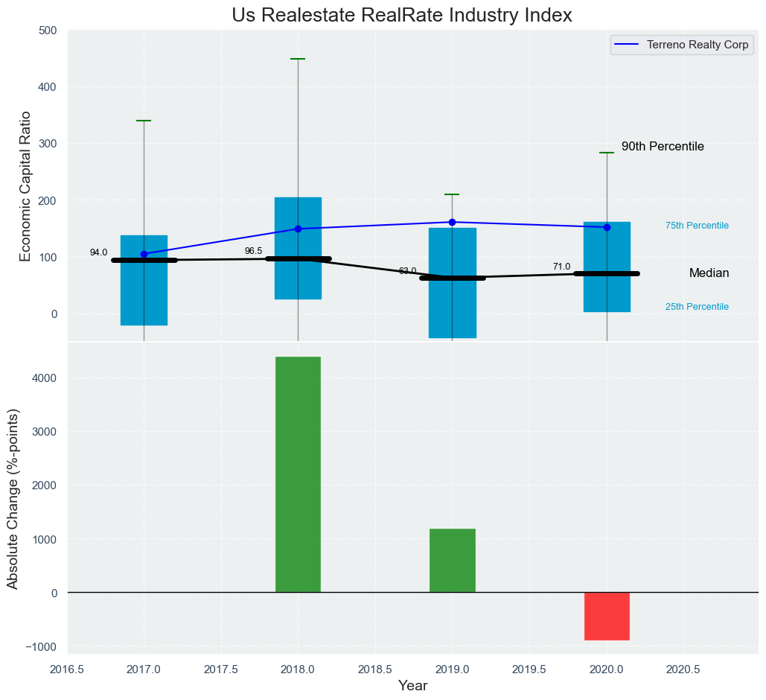The height and width of the screenshot is (700, 766).
Task: Click the Median annotation label
Action: tap(709, 273)
